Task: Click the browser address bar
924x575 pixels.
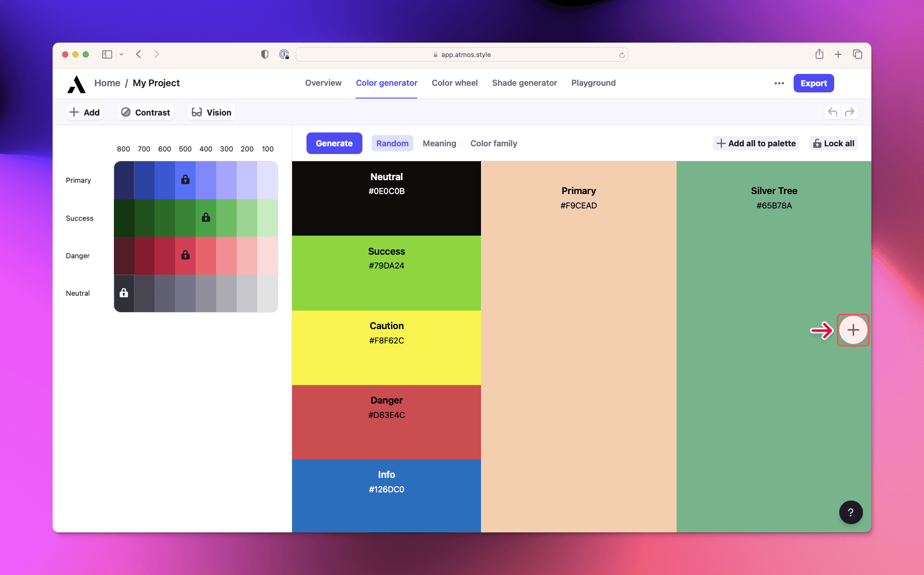Action: [462, 54]
